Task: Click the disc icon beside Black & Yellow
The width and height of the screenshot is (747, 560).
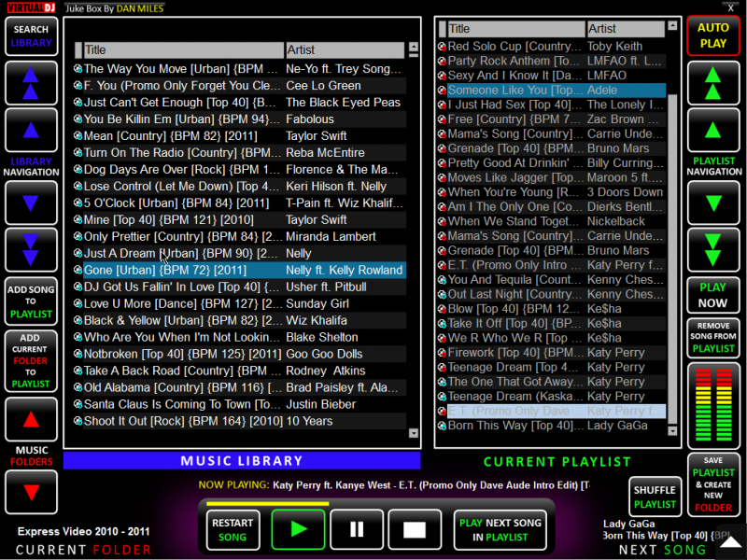Action: (x=78, y=320)
